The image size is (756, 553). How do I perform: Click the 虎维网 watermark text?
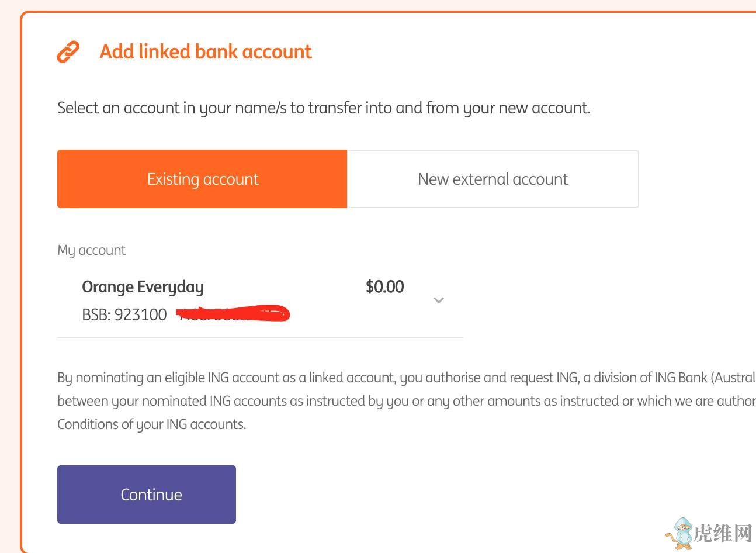click(722, 533)
